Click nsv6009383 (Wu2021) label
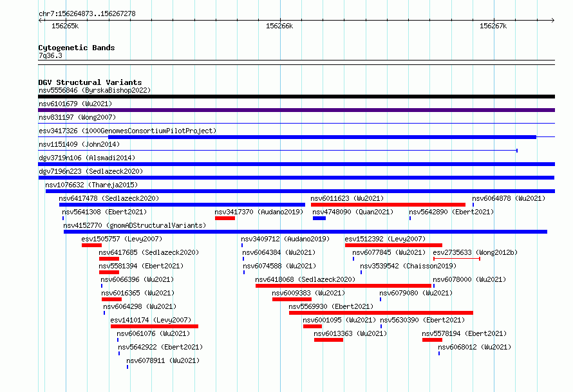Viewport: 573px width, 392px height. (x=308, y=293)
